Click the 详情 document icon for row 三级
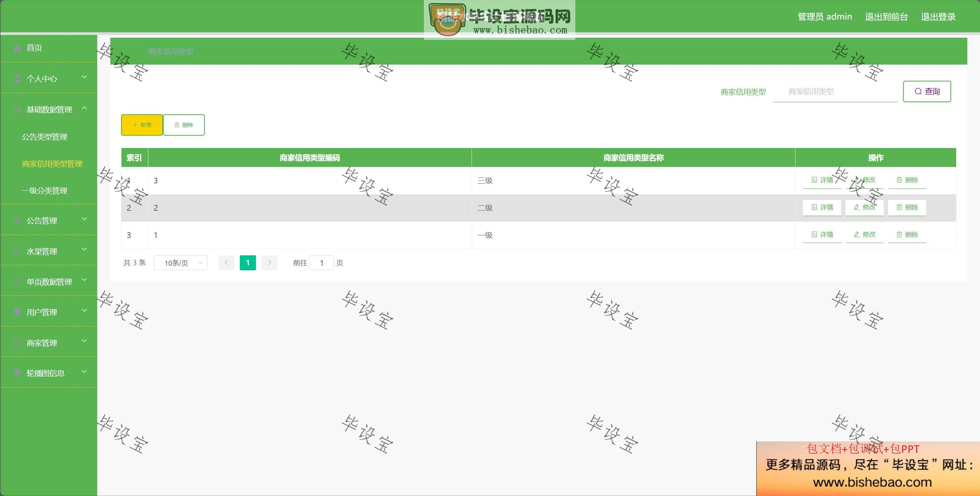Viewport: 980px width, 496px height. [x=814, y=180]
